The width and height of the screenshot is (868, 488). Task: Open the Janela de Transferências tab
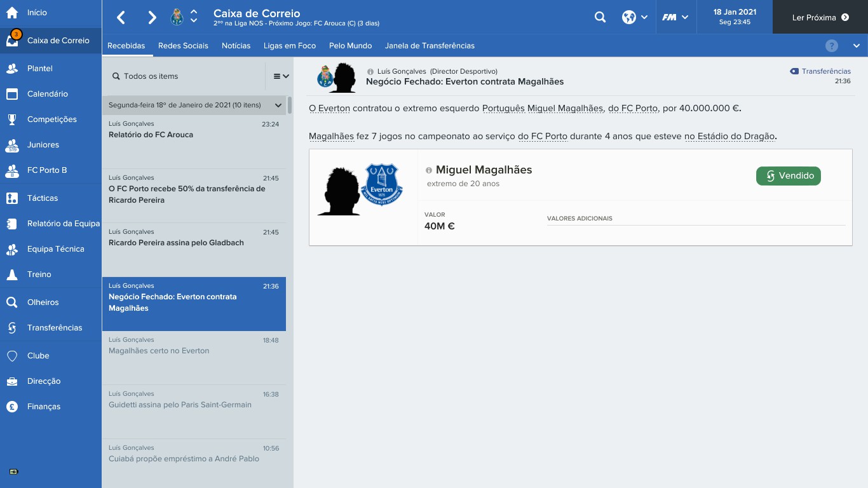click(x=430, y=46)
